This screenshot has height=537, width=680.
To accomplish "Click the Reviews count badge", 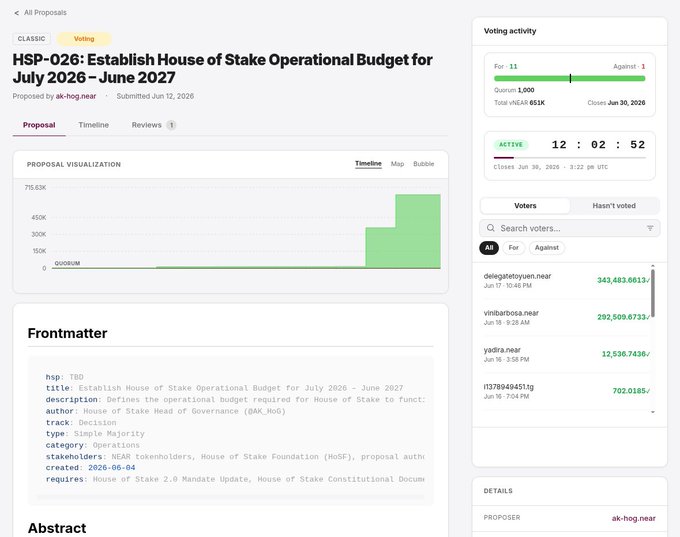I will pos(171,125).
